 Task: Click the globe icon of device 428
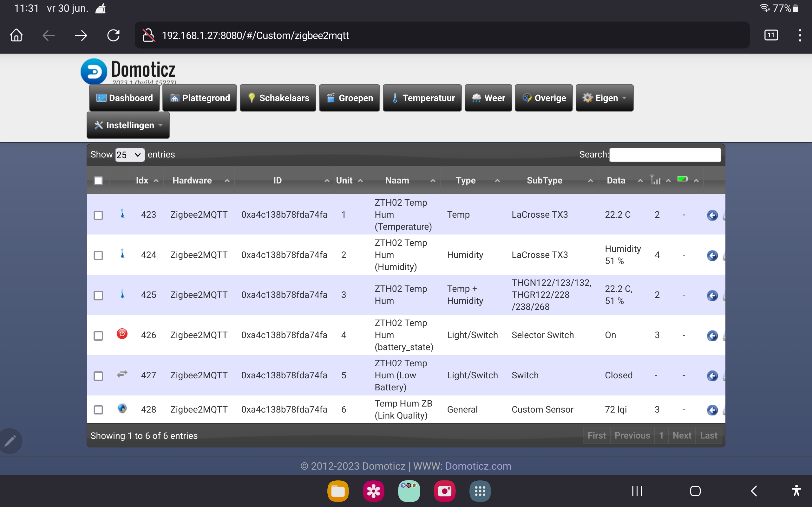[x=122, y=408]
